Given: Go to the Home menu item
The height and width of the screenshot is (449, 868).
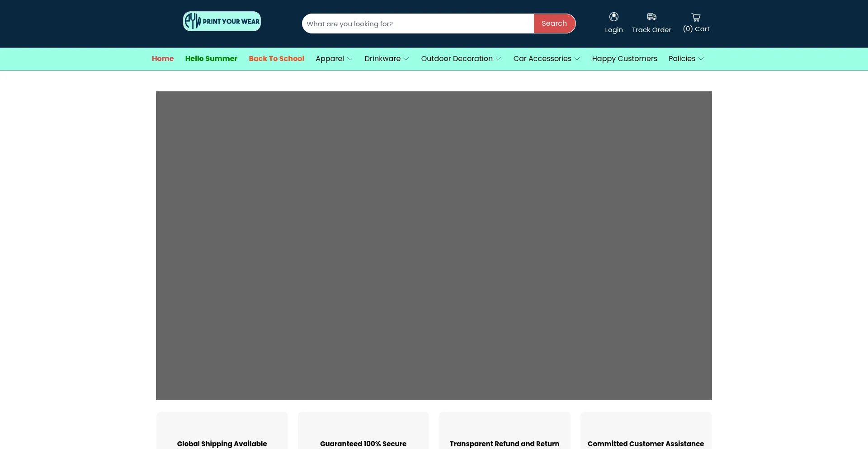Looking at the screenshot, I should (163, 59).
